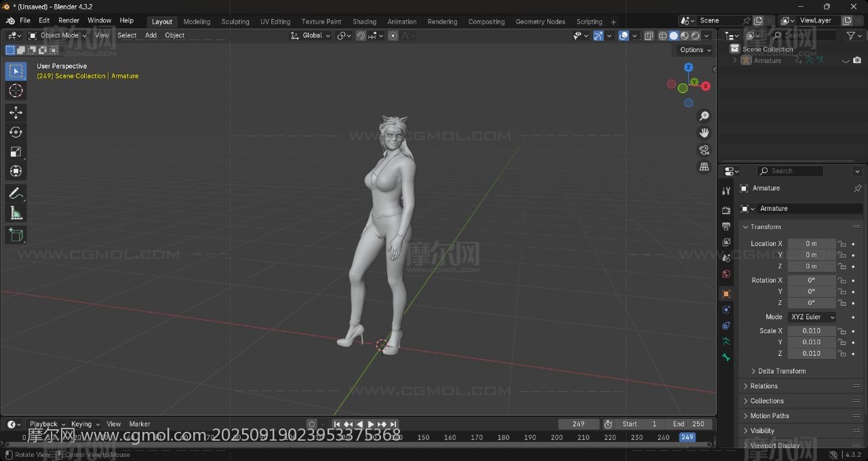Switch to solid shading

[673, 35]
